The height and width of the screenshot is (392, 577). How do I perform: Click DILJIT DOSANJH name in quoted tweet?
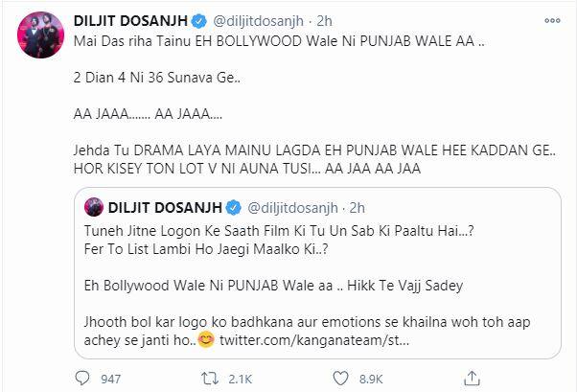point(165,208)
